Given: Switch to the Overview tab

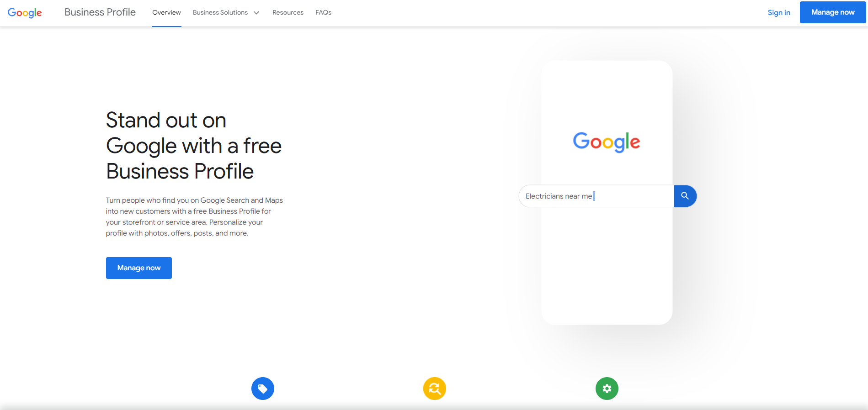Looking at the screenshot, I should (x=166, y=13).
